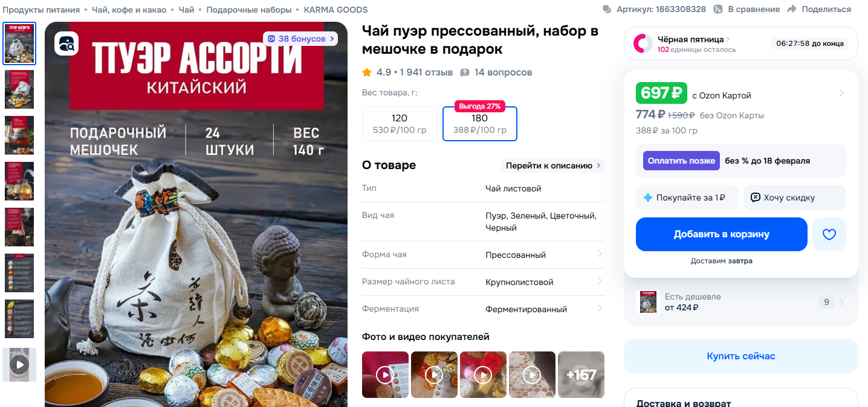Viewport: 868px width, 407px height.
Task: Play the product video thumbnail in sidebar
Action: (19, 365)
